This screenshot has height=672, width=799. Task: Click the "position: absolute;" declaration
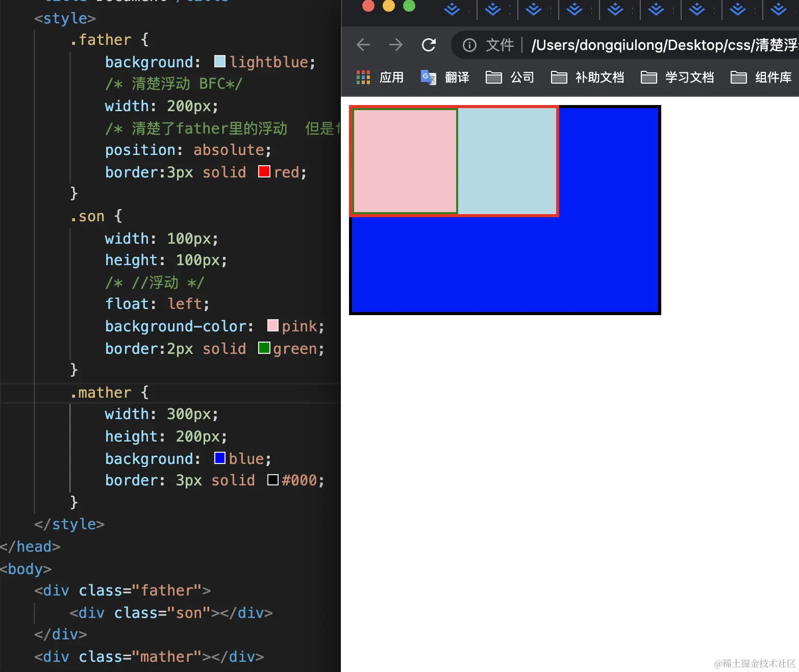pos(188,150)
